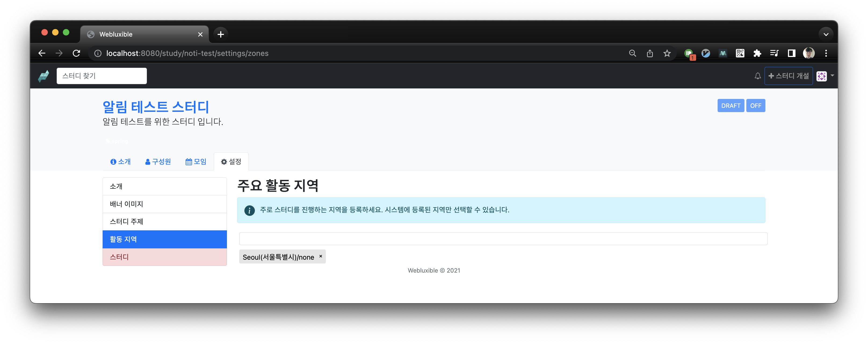The width and height of the screenshot is (868, 343).
Task: Bookmark this page with star icon
Action: click(x=667, y=53)
